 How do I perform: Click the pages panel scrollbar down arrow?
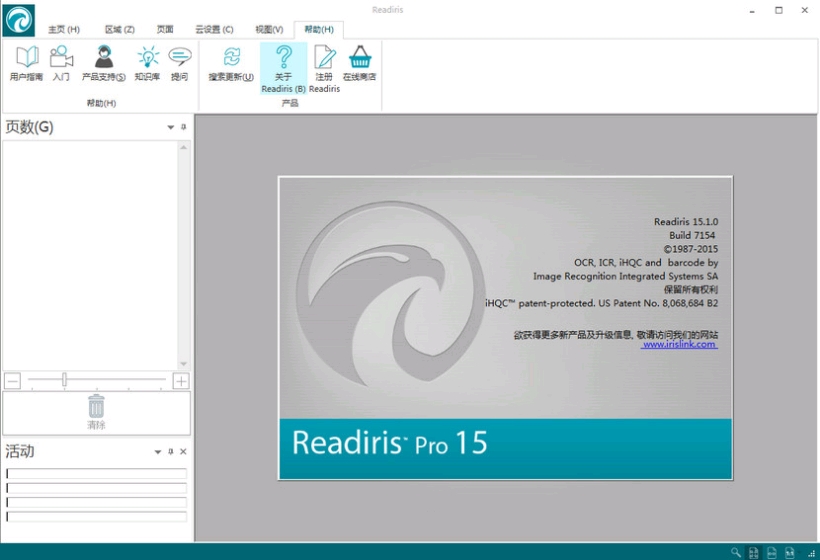tap(184, 364)
